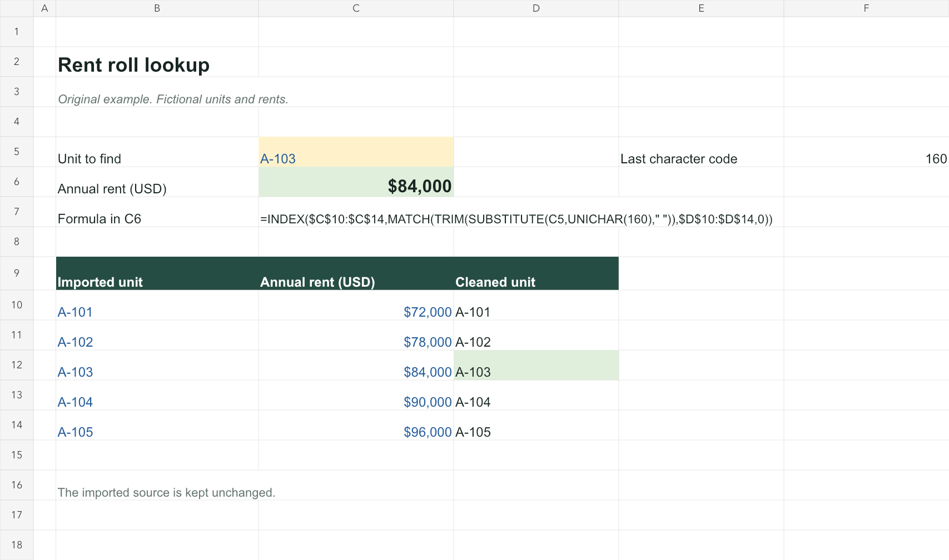Click the yellow A-103 input cell
This screenshot has height=560, width=949.
[356, 152]
